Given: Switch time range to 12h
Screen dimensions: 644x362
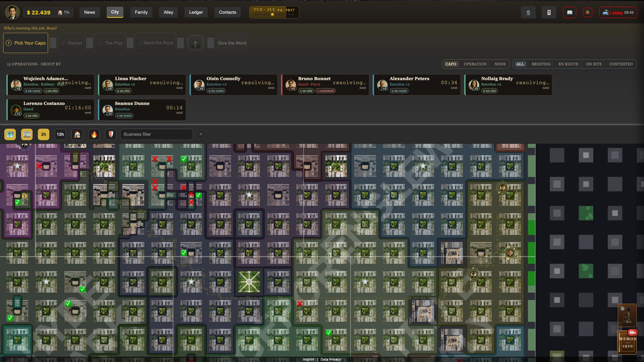Looking at the screenshot, I should pos(60,134).
